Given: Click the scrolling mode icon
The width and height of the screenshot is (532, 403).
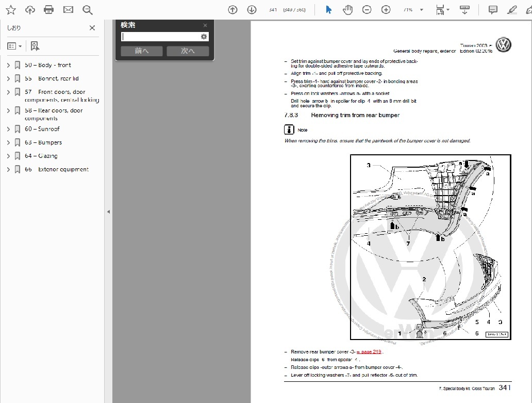Looking at the screenshot, I should tap(465, 10).
